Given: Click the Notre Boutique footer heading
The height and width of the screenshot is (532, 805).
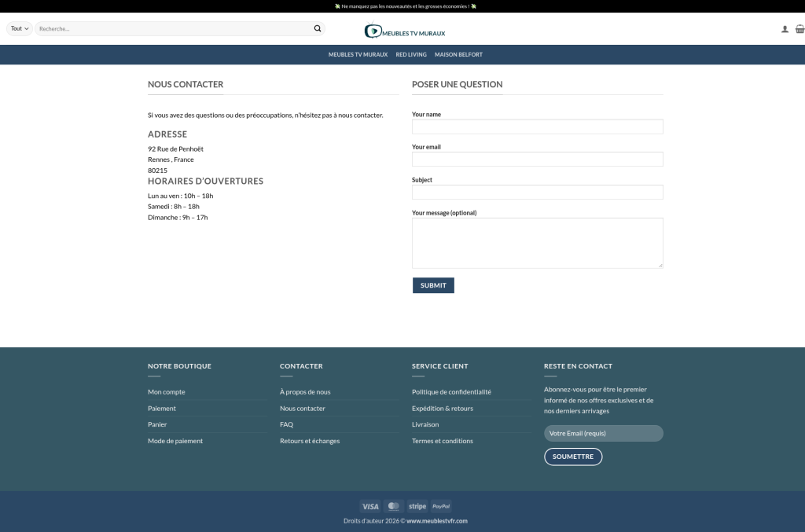Looking at the screenshot, I should coord(179,366).
